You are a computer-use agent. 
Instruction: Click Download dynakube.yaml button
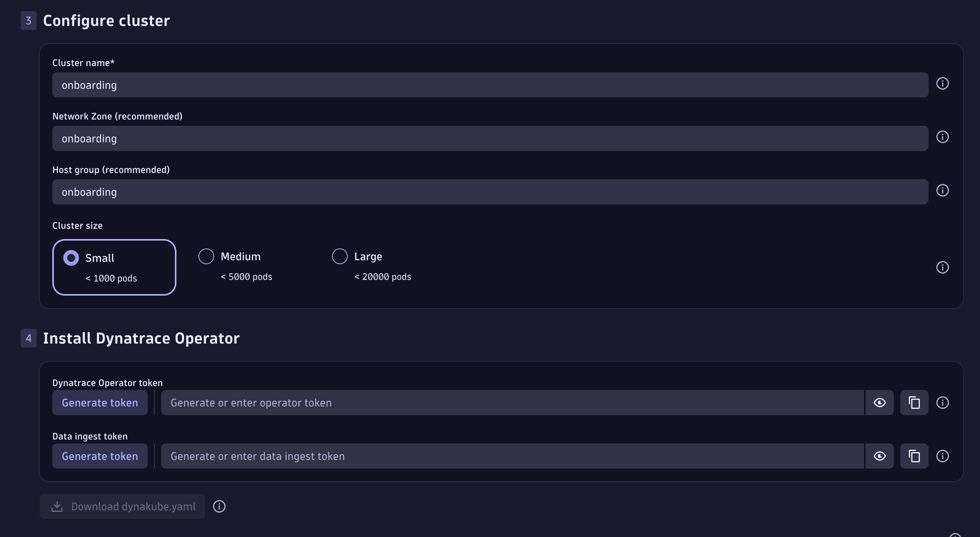[x=122, y=507]
